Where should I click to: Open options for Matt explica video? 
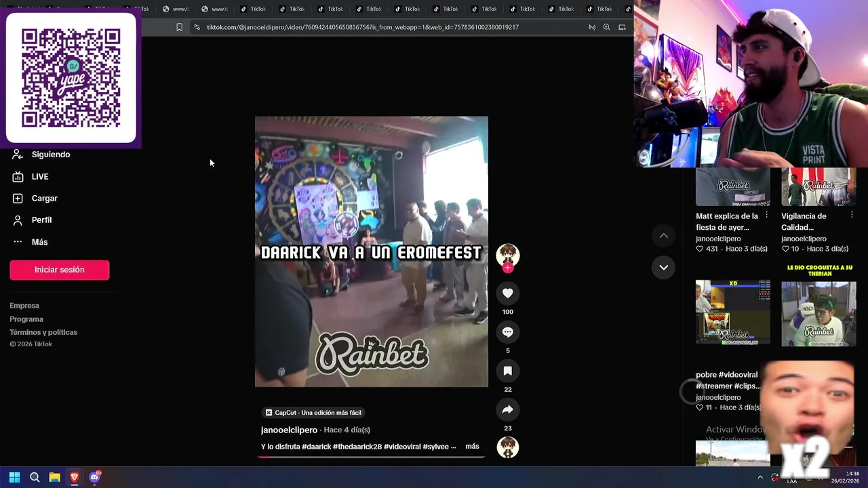tap(766, 215)
